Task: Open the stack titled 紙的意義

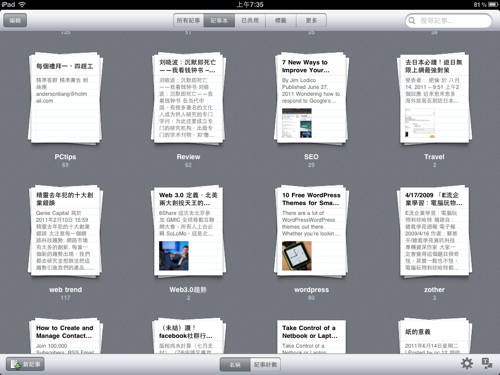Action: pyautogui.click(x=434, y=336)
